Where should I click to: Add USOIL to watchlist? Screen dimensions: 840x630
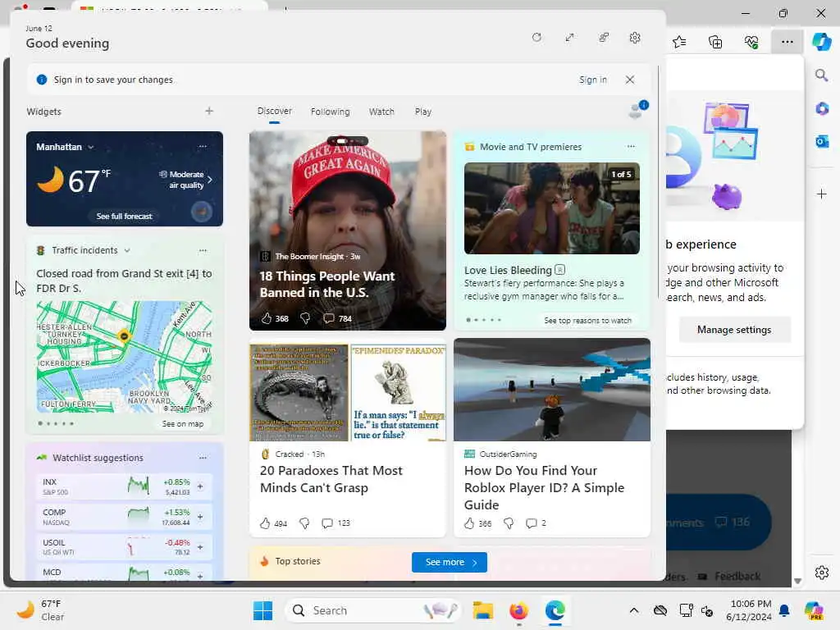point(200,547)
